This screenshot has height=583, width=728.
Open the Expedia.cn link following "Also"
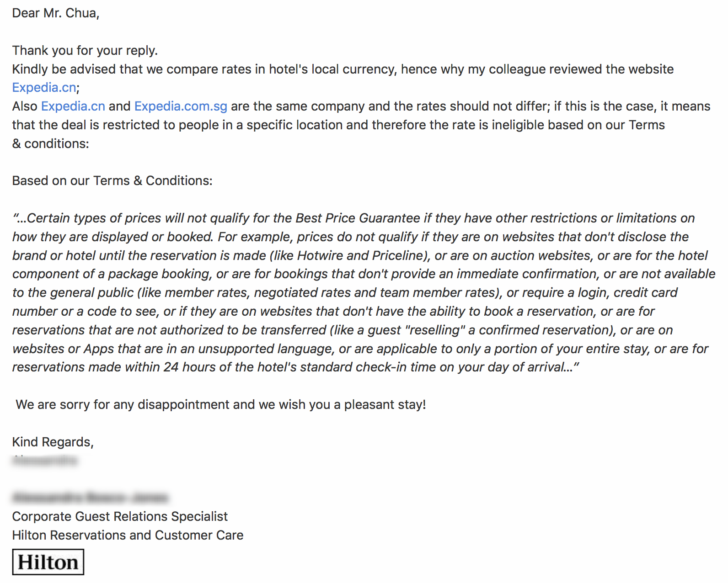73,106
